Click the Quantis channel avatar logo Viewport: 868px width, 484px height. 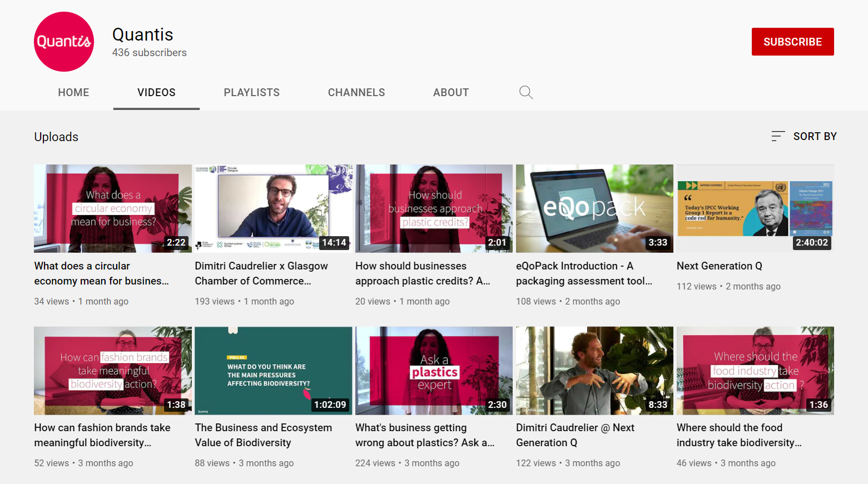pyautogui.click(x=64, y=42)
